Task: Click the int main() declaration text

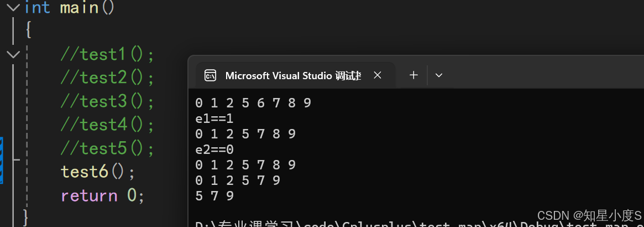Action: 70,7
